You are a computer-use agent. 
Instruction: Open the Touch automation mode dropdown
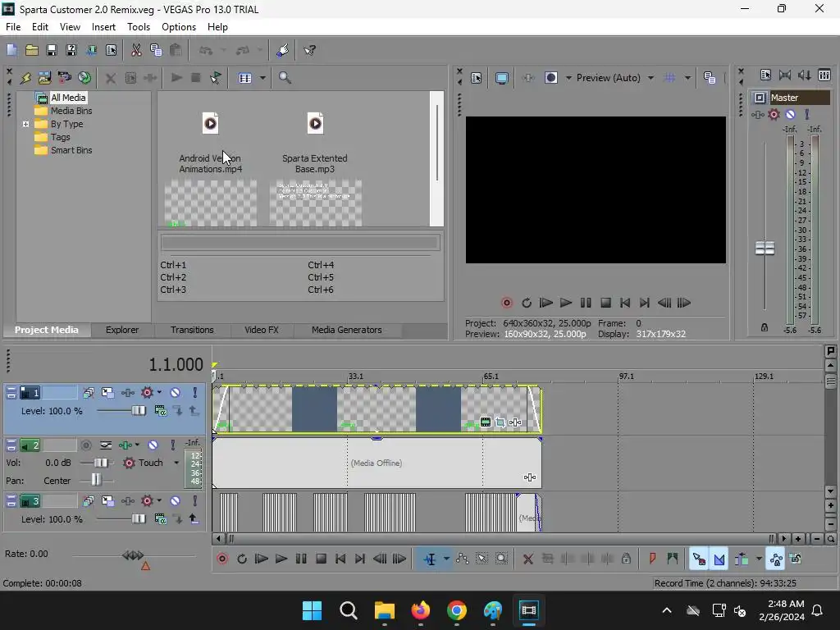coord(176,463)
